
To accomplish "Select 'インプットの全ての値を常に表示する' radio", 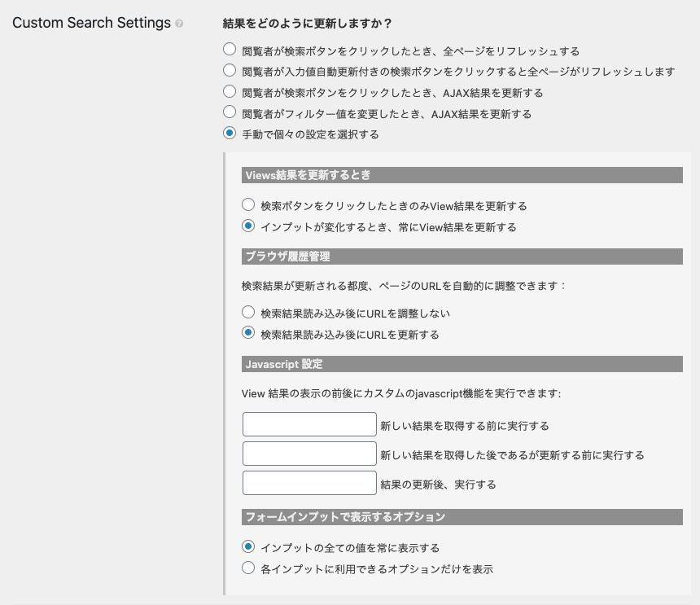I will [x=248, y=546].
